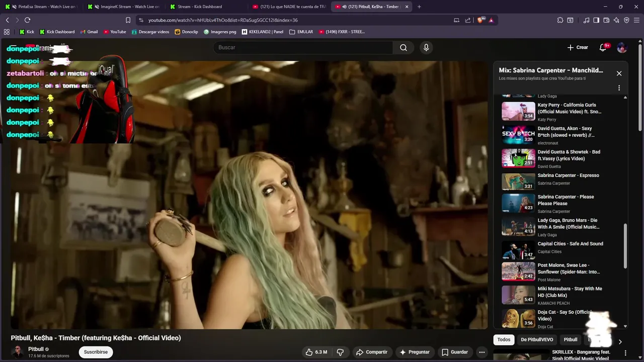644x362 pixels.
Task: Open the Donoclip bookmark
Action: (x=186, y=32)
